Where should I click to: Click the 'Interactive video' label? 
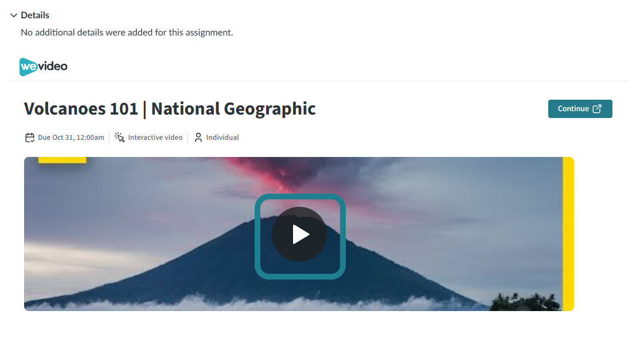click(x=155, y=137)
